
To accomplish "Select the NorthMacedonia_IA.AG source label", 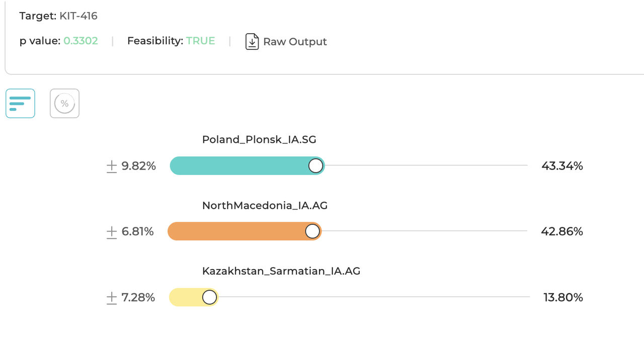I will tap(265, 205).
